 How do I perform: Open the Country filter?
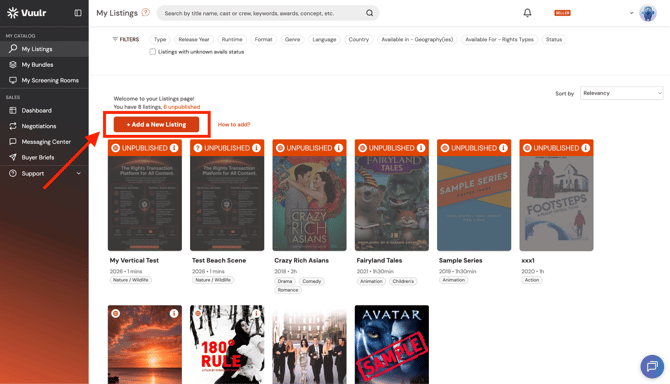359,39
